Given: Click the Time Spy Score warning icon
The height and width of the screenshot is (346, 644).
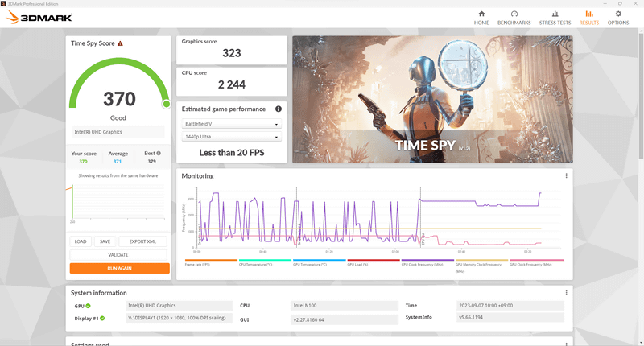Looking at the screenshot, I should coord(120,43).
